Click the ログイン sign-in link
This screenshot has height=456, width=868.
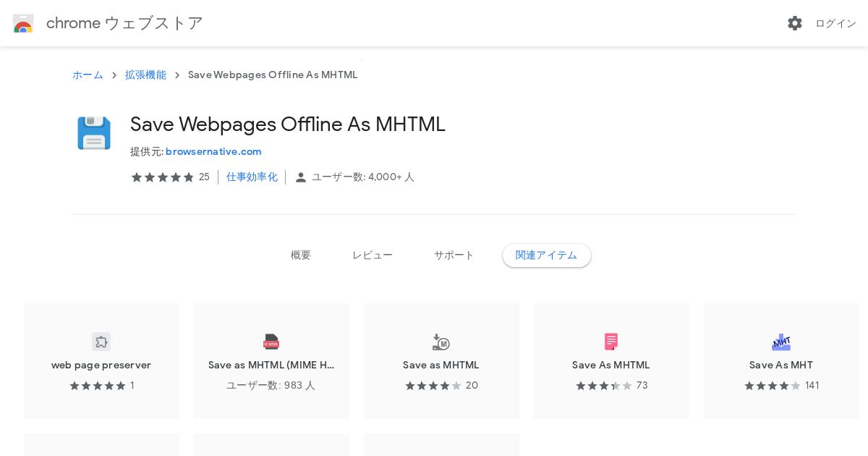point(835,23)
